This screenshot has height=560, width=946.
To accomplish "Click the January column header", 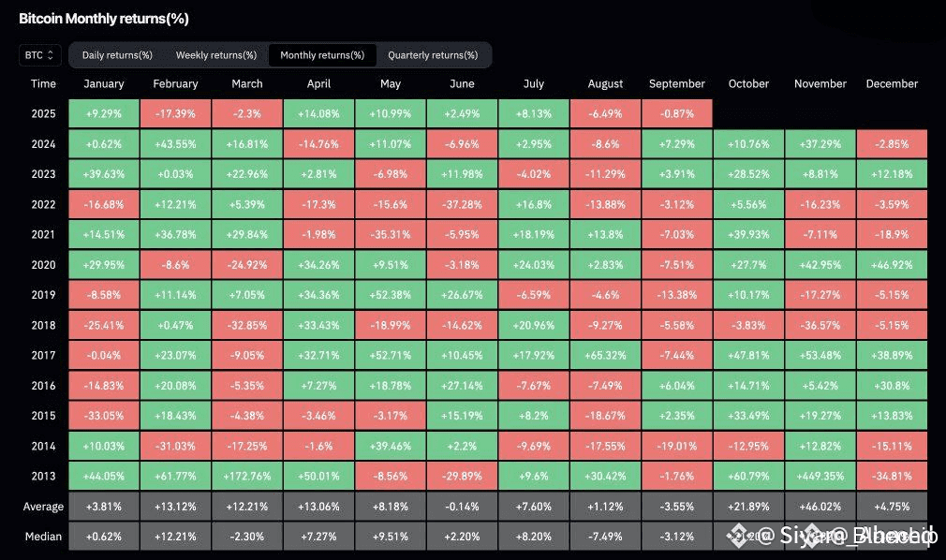I will (104, 84).
